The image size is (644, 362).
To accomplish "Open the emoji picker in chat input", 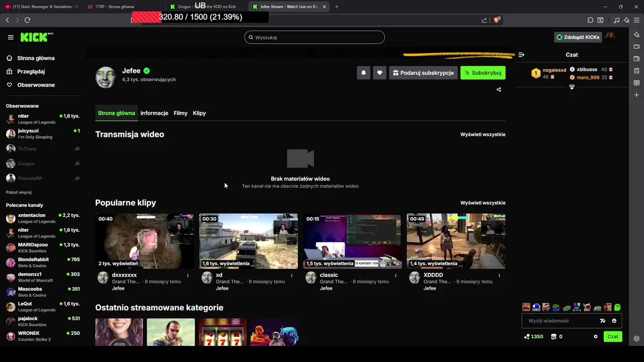I will click(x=614, y=321).
